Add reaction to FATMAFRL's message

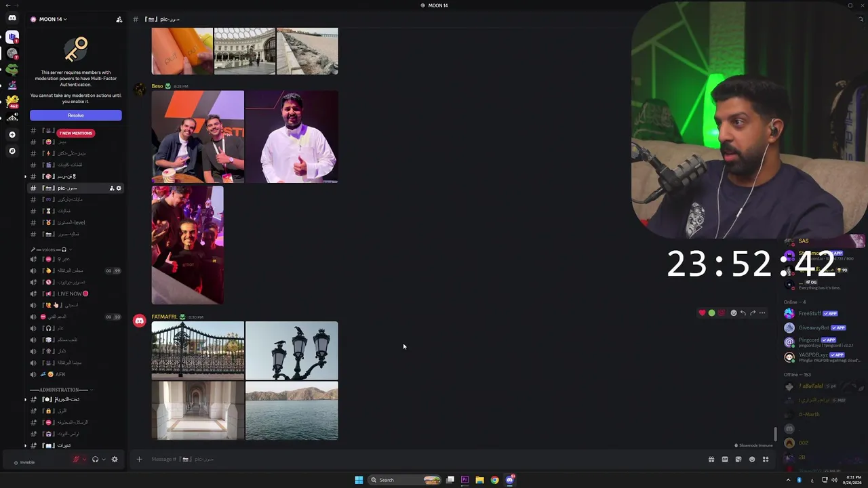pos(734,313)
